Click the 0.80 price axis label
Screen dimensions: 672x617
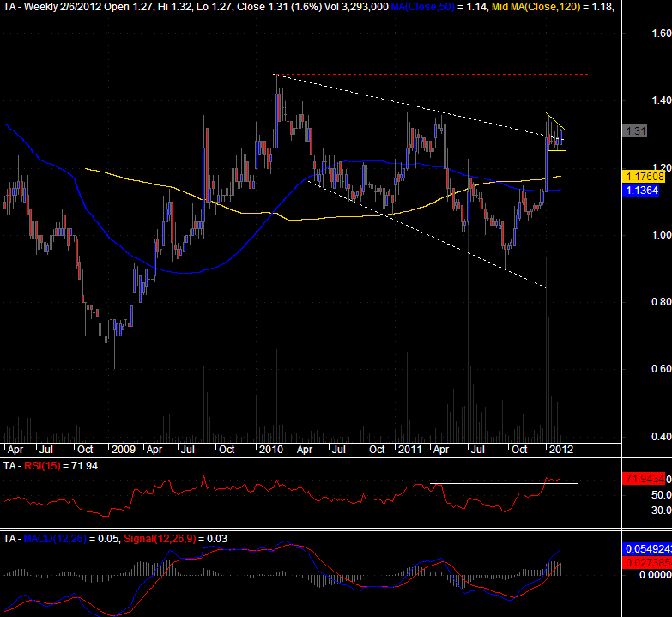tap(662, 302)
